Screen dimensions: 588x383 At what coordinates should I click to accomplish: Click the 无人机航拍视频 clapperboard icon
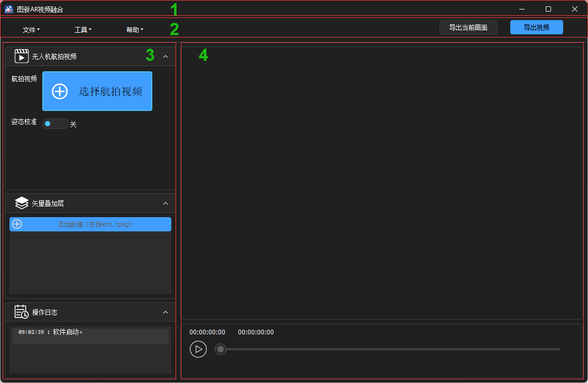[x=22, y=56]
